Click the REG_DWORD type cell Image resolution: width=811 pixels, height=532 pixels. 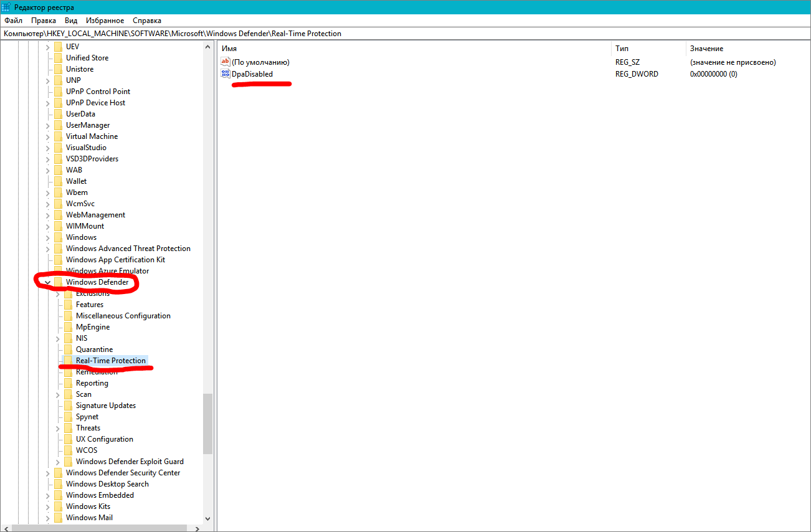637,74
